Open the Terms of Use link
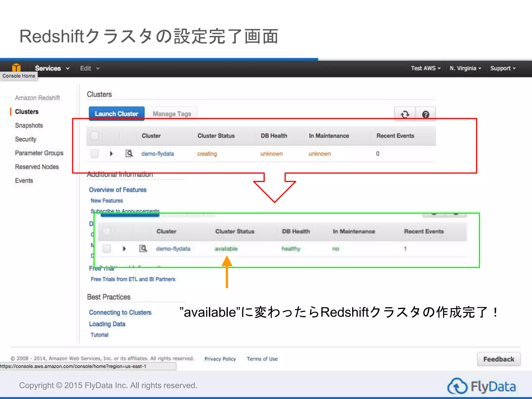 tap(262, 359)
